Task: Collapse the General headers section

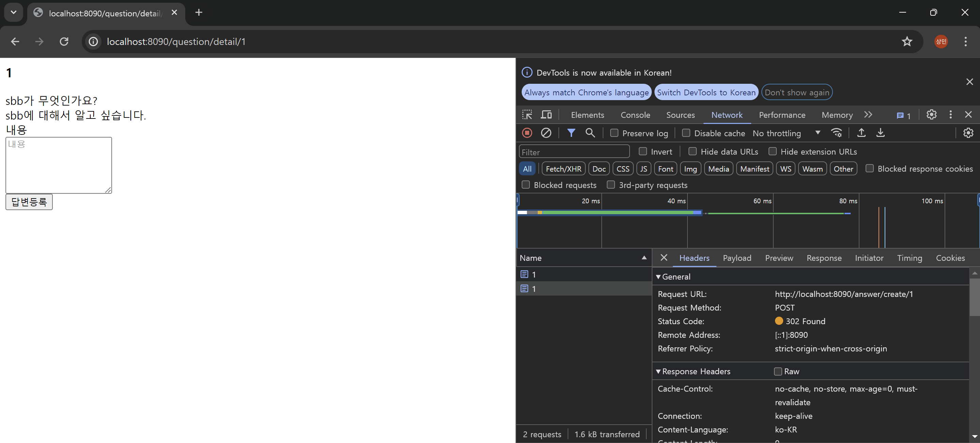Action: [659, 277]
